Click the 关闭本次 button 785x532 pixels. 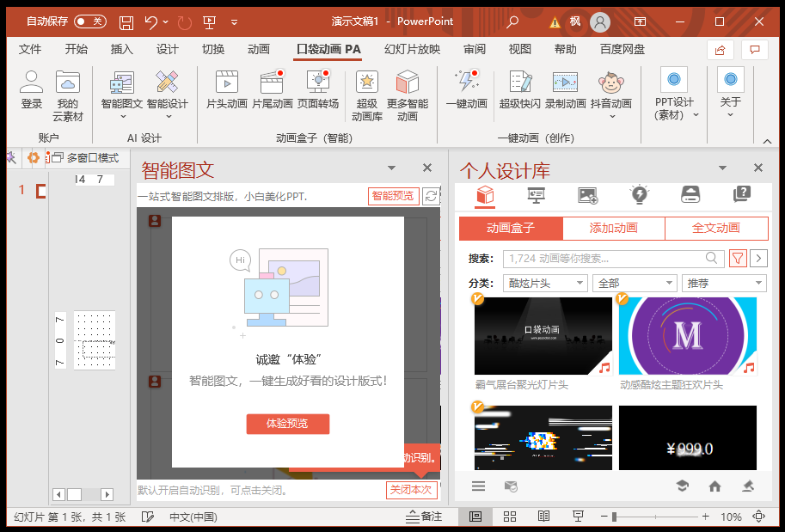point(411,490)
